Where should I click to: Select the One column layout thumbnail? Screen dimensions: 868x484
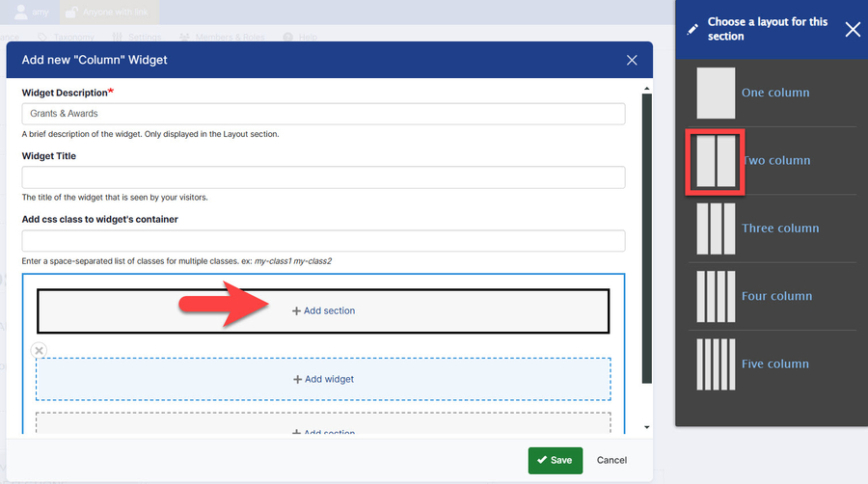click(716, 93)
